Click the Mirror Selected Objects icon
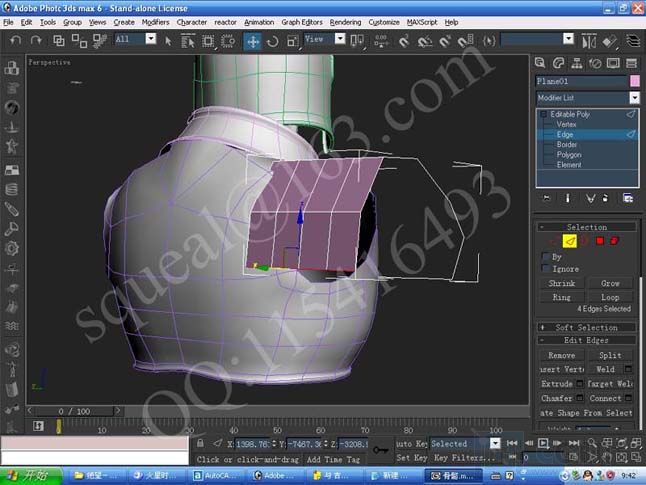 (589, 41)
